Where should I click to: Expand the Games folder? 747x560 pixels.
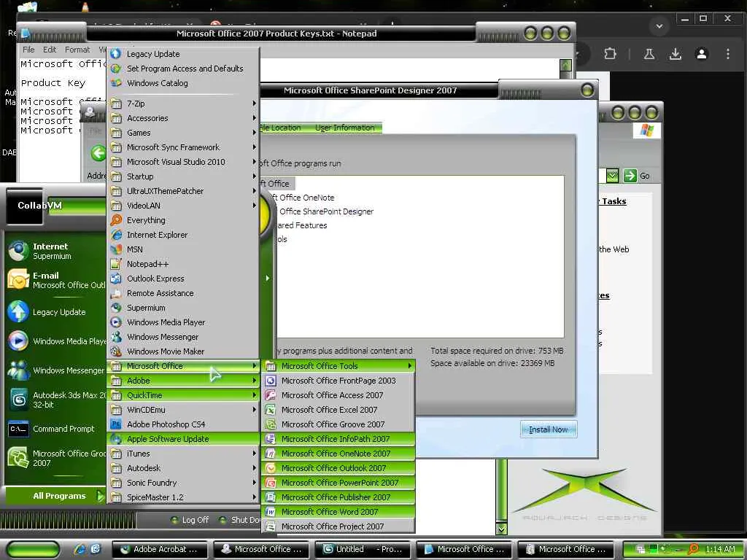coord(183,133)
